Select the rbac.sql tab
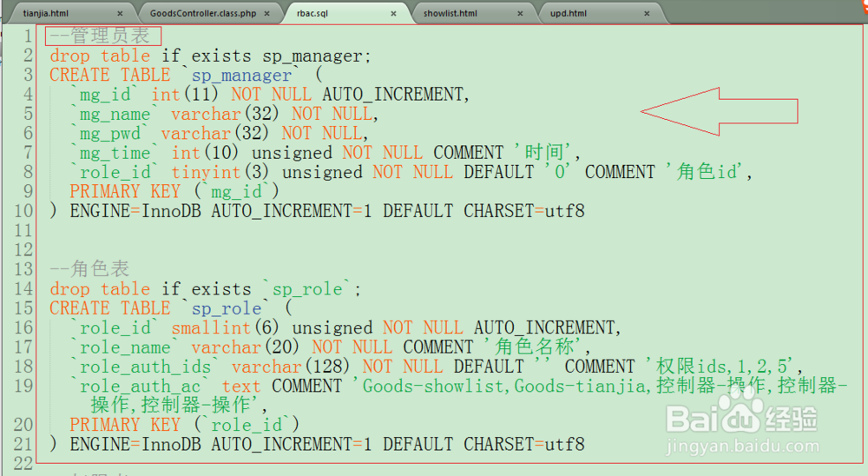This screenshot has height=476, width=868. pos(312,13)
